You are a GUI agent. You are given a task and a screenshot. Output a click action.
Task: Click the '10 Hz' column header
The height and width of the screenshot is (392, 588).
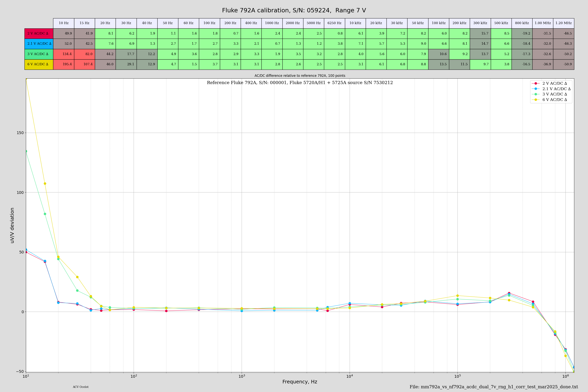point(64,23)
